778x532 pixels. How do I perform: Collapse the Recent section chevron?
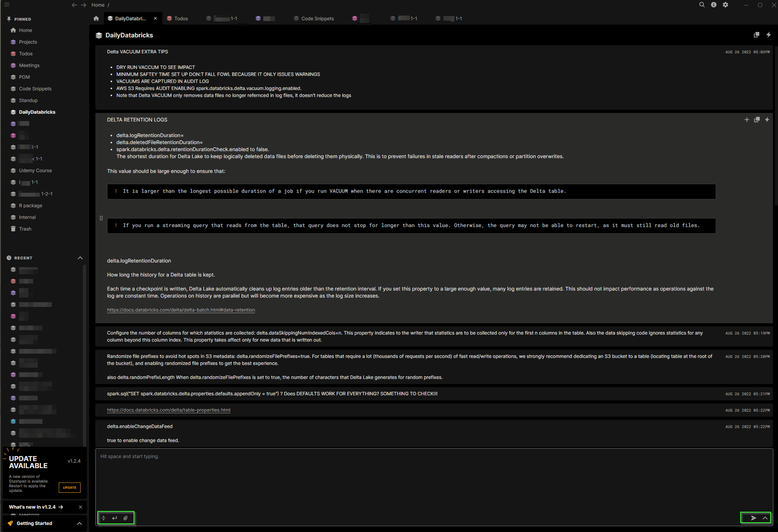point(80,258)
